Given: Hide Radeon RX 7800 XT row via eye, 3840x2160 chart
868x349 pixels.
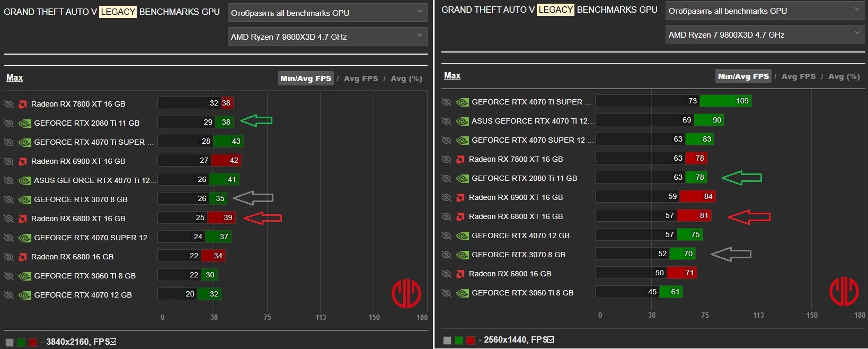Looking at the screenshot, I should click(8, 104).
